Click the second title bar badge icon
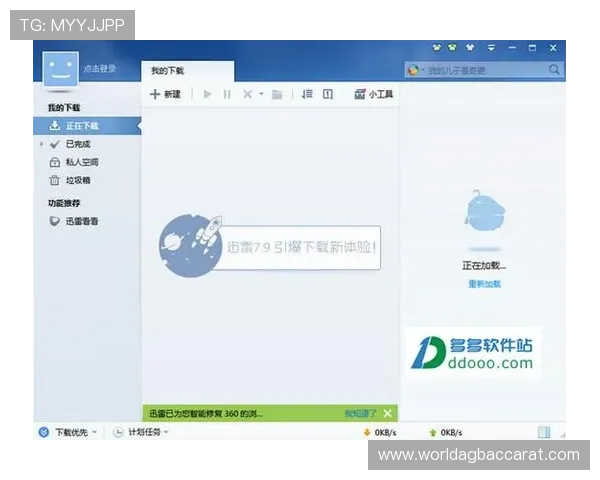This screenshot has height=480, width=600. (x=453, y=48)
